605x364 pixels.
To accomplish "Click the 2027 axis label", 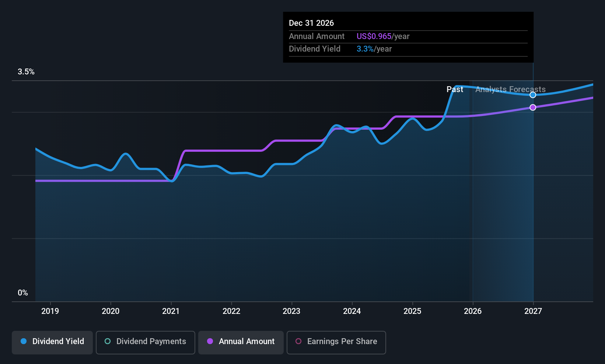I will [x=533, y=311].
